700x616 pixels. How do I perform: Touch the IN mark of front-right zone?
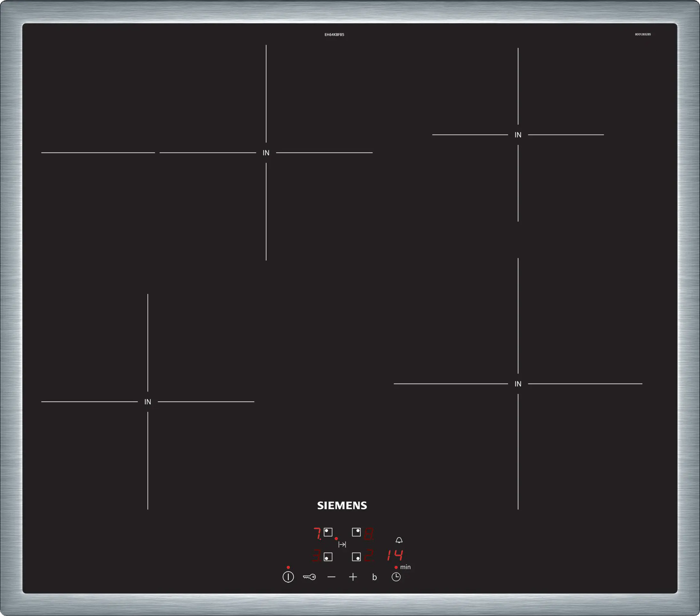pyautogui.click(x=518, y=384)
